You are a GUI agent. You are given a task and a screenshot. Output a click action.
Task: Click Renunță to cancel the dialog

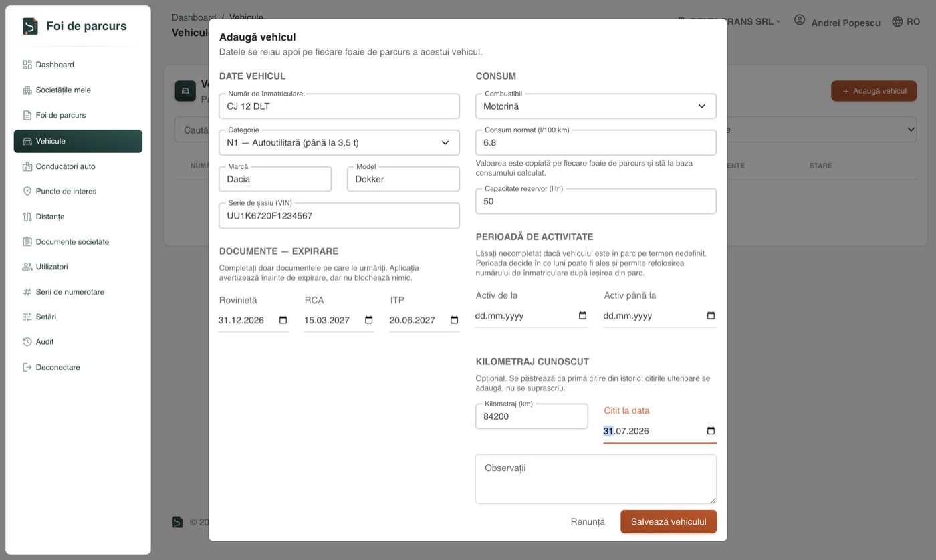tap(588, 522)
